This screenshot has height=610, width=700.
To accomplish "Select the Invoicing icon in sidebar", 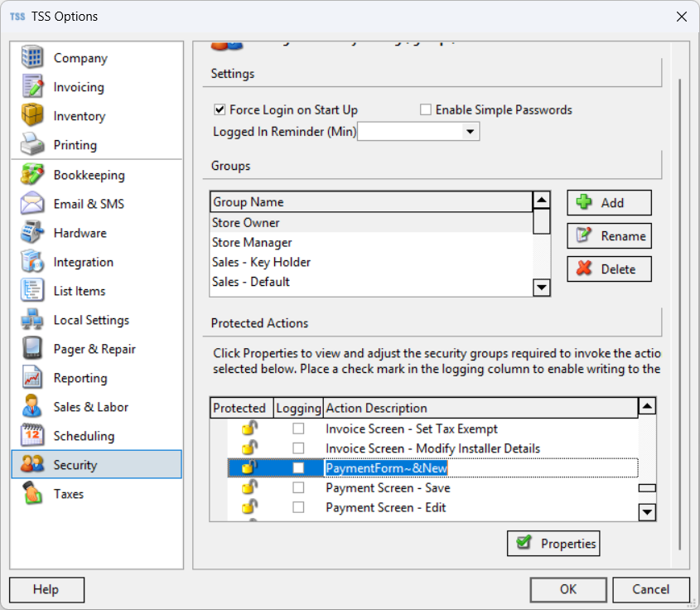I will (x=32, y=87).
